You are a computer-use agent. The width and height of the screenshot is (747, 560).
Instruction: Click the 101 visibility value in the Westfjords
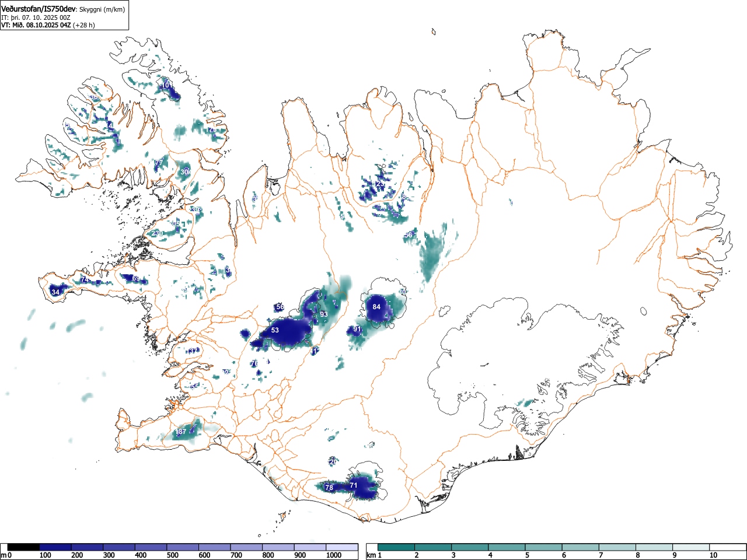pyautogui.click(x=166, y=85)
